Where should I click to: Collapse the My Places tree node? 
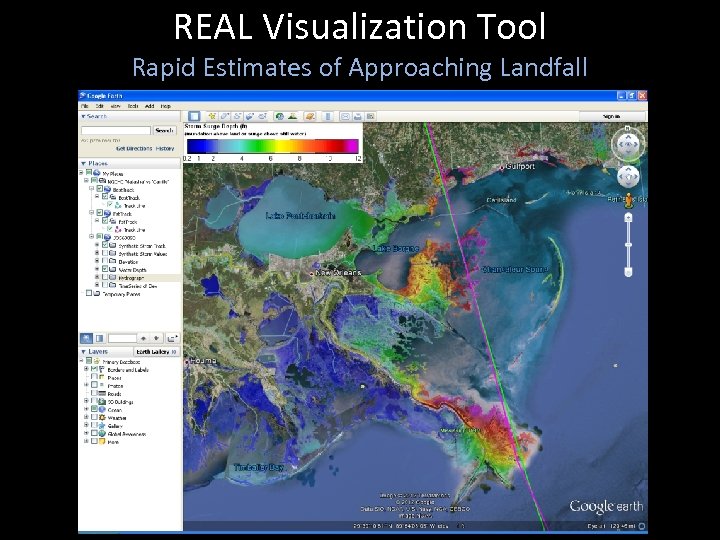click(x=81, y=173)
